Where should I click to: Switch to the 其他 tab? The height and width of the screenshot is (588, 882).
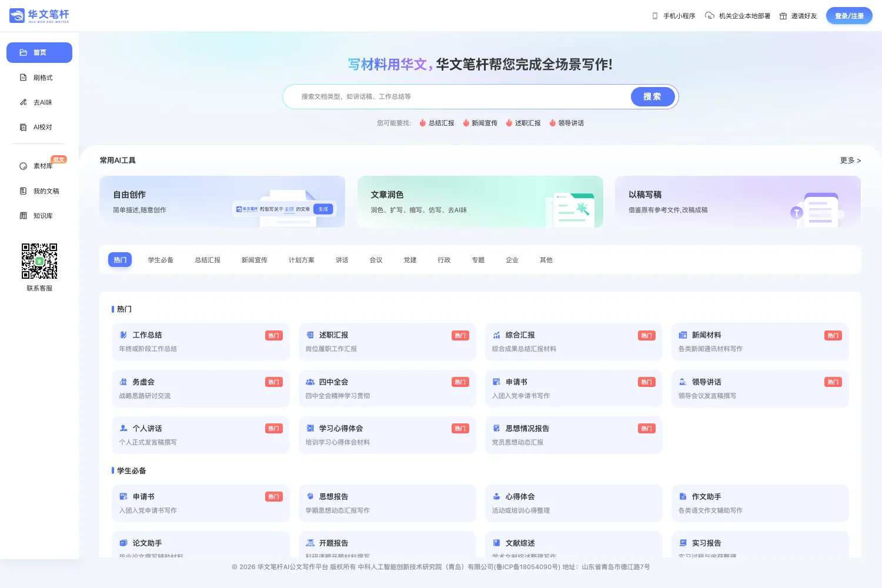(546, 260)
